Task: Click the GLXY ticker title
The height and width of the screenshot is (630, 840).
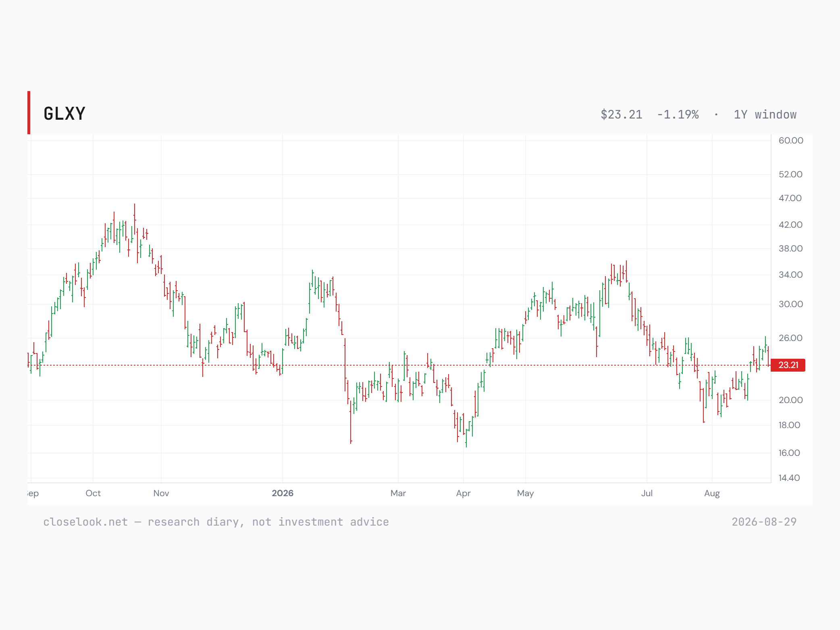Action: point(64,114)
